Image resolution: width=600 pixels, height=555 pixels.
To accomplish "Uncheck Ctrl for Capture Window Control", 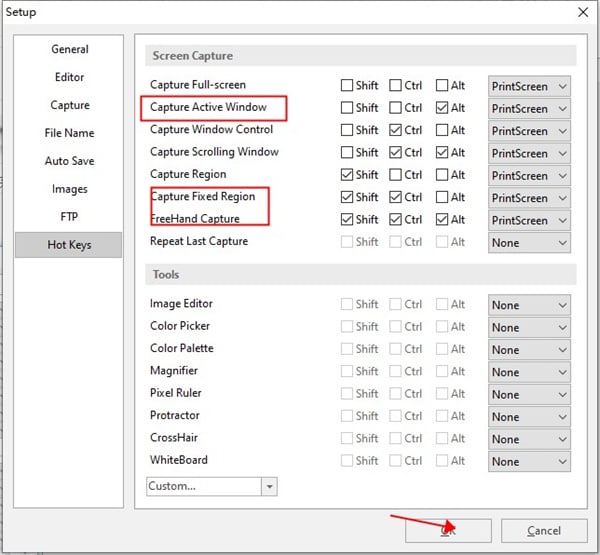I will 395,130.
